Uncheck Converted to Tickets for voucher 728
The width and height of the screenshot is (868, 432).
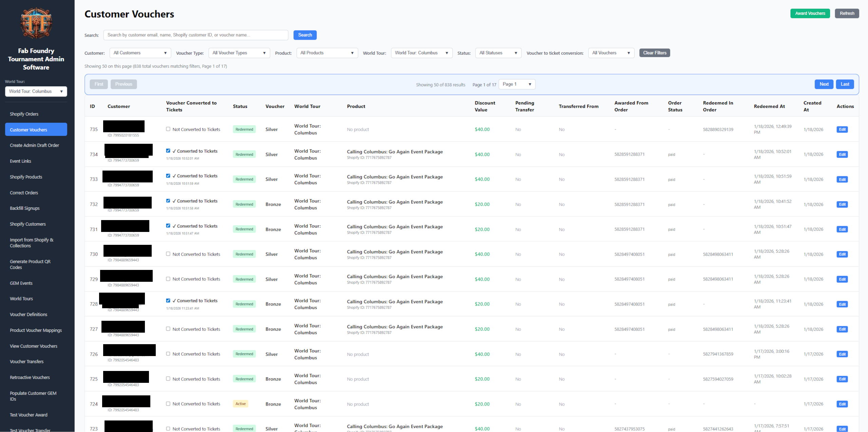(x=168, y=300)
